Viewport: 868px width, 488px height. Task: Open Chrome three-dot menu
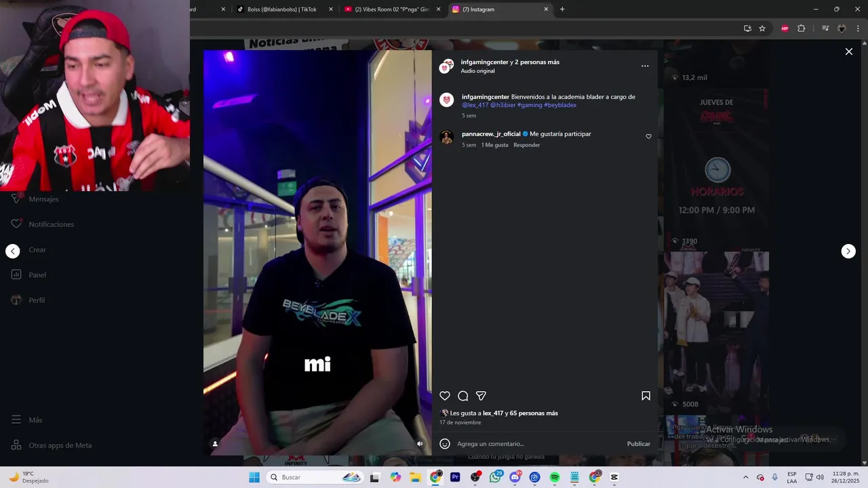(858, 28)
